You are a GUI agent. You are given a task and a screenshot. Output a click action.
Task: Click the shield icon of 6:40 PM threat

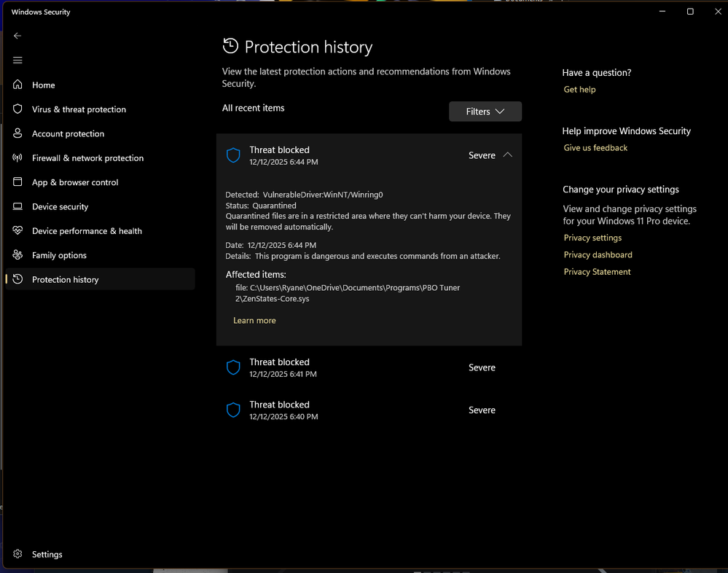pos(233,410)
